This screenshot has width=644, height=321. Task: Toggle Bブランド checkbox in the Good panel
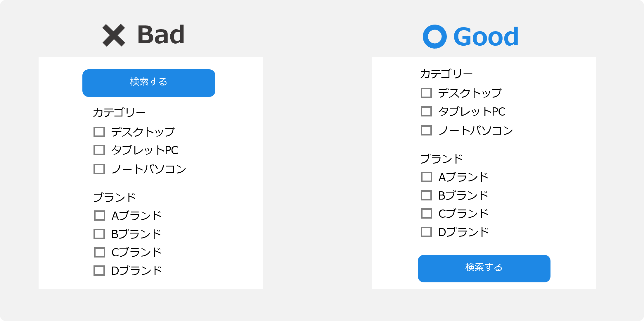[426, 195]
